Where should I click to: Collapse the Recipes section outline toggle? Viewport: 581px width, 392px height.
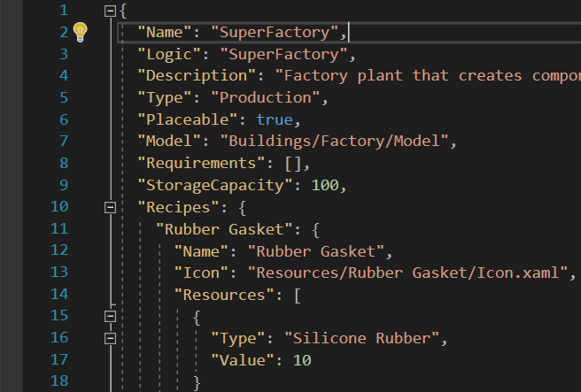tap(110, 207)
